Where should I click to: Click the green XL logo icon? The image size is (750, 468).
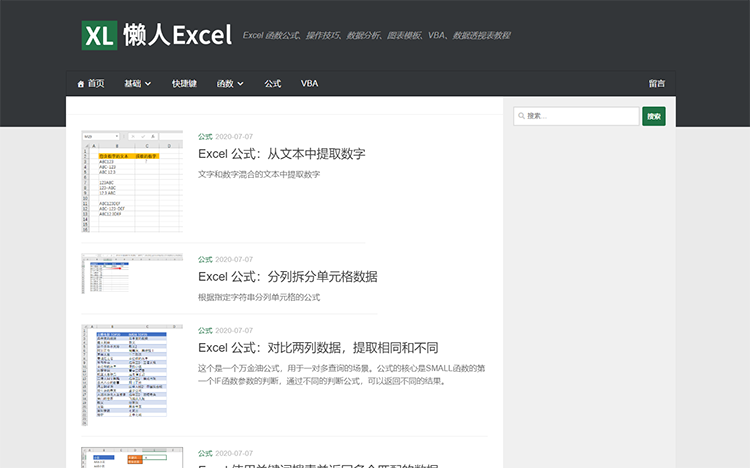99,35
